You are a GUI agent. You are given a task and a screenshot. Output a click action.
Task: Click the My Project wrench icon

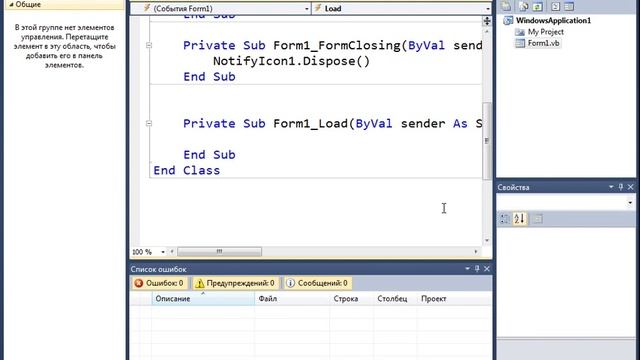coord(520,32)
